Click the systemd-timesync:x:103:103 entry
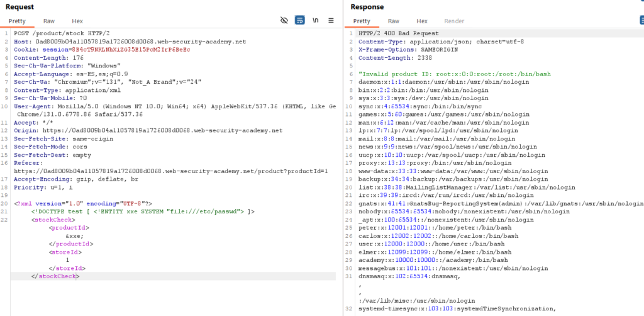The width and height of the screenshot is (644, 316). point(457,308)
